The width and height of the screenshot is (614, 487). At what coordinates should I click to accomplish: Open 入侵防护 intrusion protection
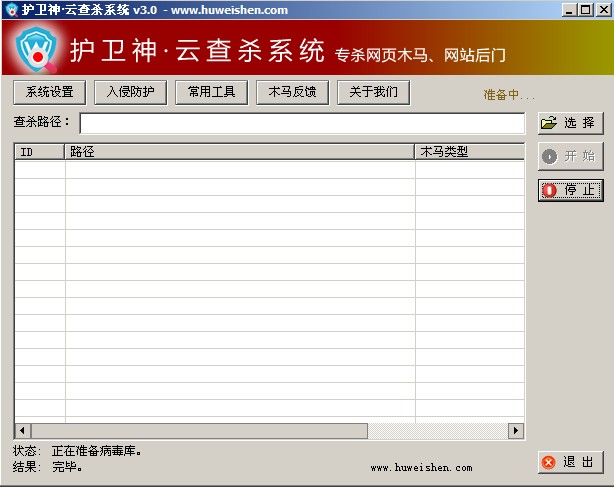(131, 92)
